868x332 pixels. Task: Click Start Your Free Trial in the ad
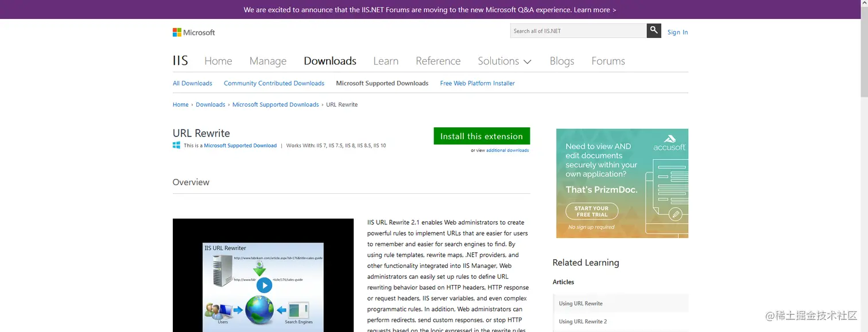pos(592,212)
